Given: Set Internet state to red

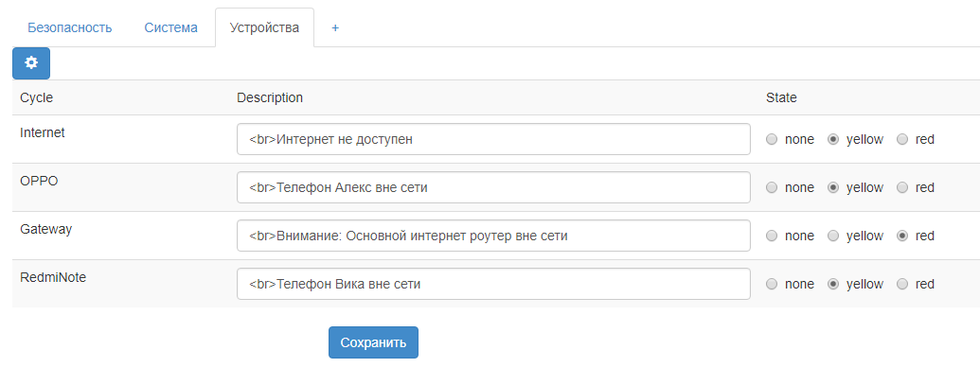Looking at the screenshot, I should [x=902, y=140].
